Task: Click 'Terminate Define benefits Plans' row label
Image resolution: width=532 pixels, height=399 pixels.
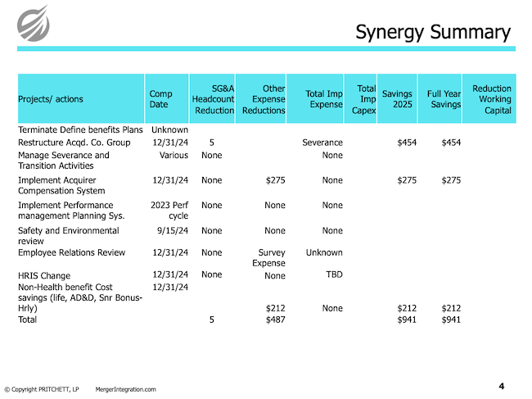Action: (x=80, y=129)
